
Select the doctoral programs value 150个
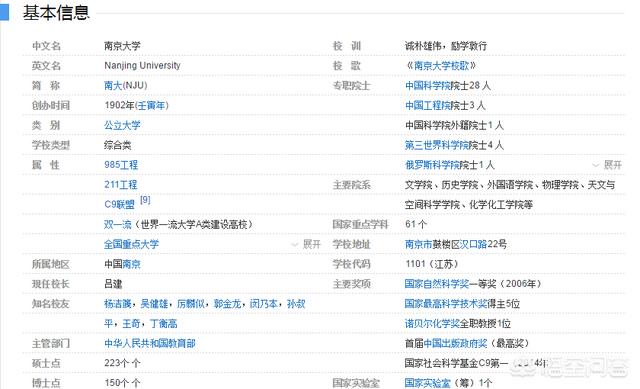pos(117,383)
